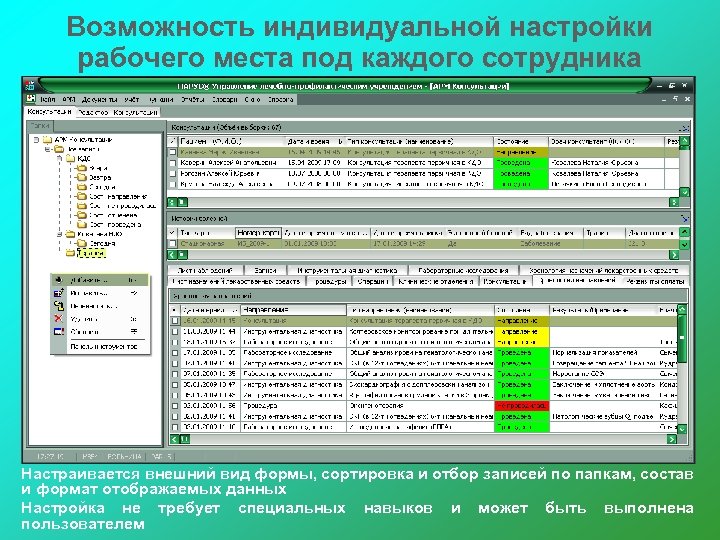Click green scroll-left arrow under Консультации grid
720x540 pixels.
pos(172,202)
